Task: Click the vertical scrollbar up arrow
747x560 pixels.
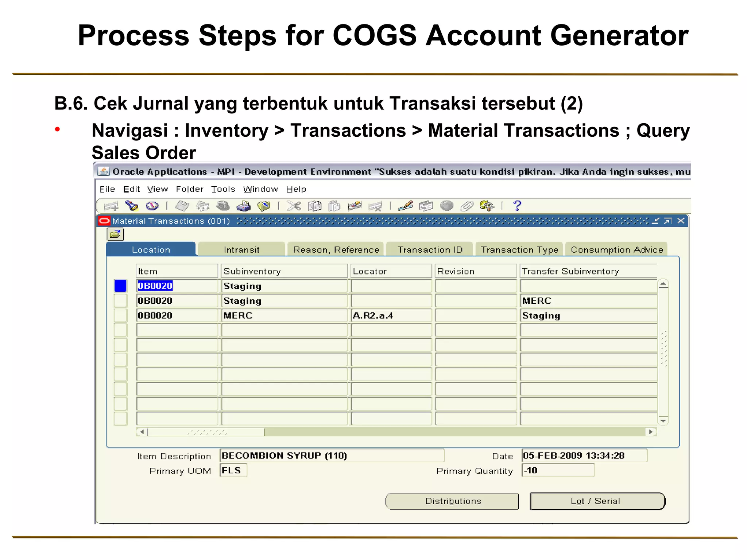Action: (x=663, y=284)
